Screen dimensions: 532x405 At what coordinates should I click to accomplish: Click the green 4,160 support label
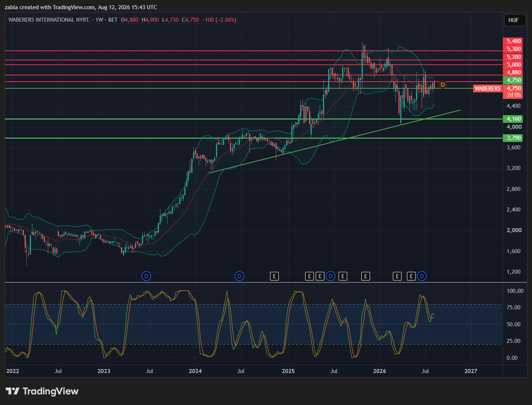(514, 119)
